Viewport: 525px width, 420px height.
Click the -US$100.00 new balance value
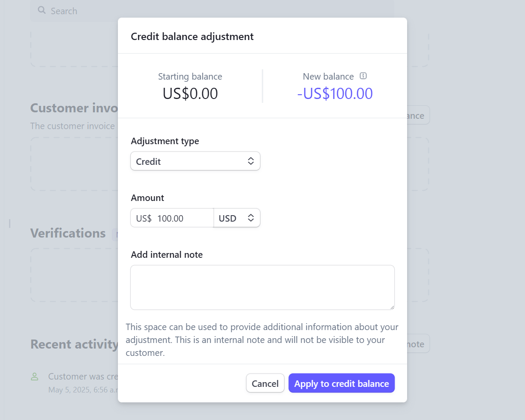tap(335, 94)
